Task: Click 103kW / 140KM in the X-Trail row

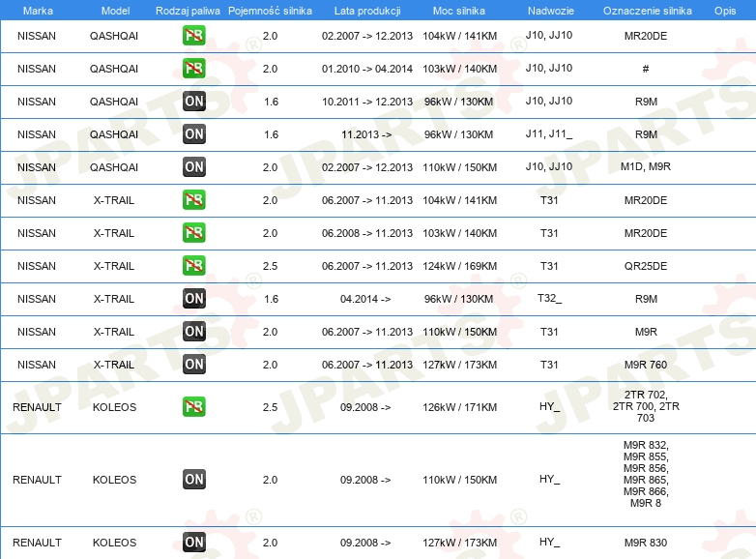Action: click(x=459, y=233)
